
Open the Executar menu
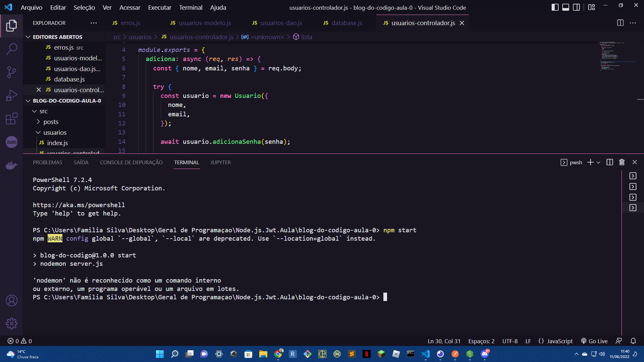pyautogui.click(x=160, y=7)
